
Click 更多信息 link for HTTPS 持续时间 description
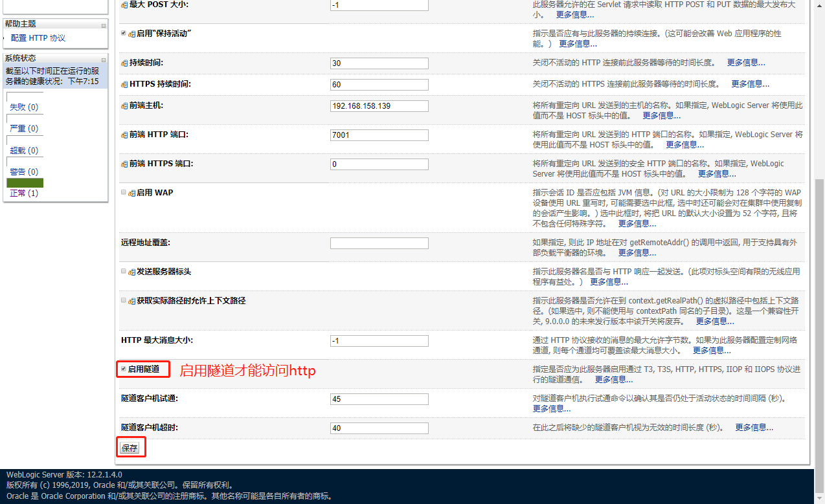[x=751, y=84]
